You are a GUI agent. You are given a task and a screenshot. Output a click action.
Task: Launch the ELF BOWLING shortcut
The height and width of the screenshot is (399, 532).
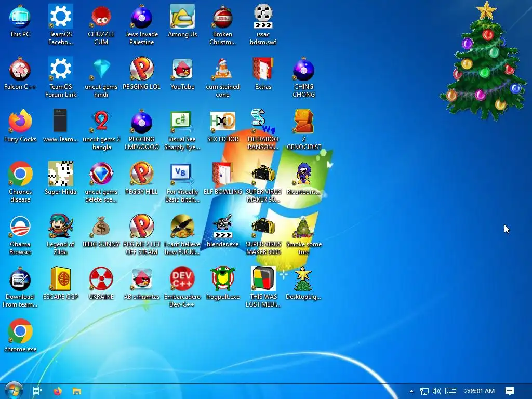222,179
